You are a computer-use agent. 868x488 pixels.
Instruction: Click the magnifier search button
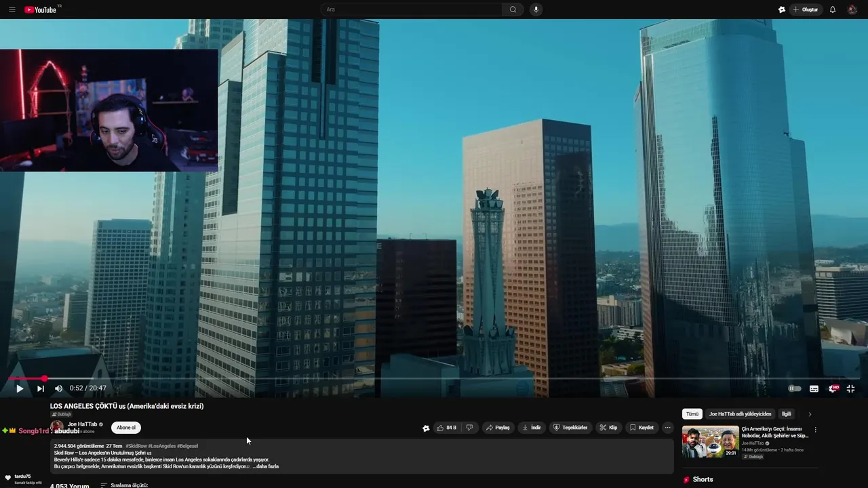(x=513, y=9)
